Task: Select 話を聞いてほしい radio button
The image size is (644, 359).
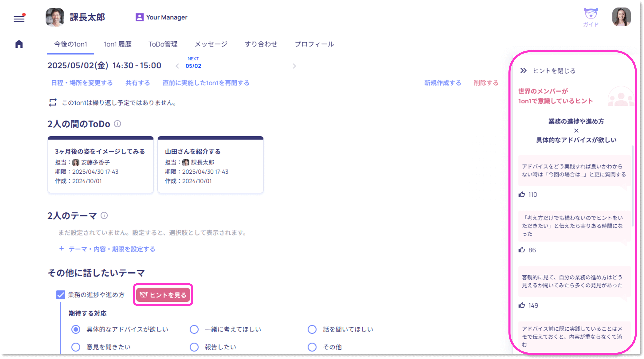Action: [312, 330]
